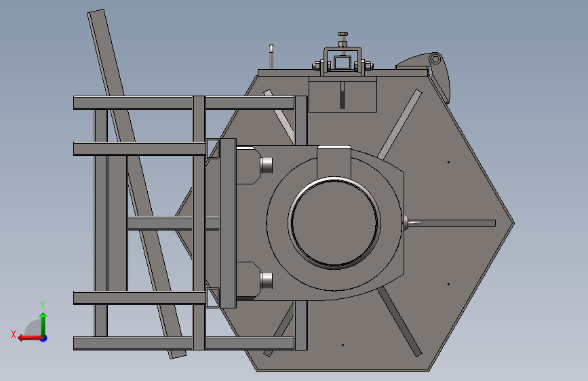Screen dimensions: 588x381
Task: Select the central circular bore ring of the model
Action: click(334, 223)
